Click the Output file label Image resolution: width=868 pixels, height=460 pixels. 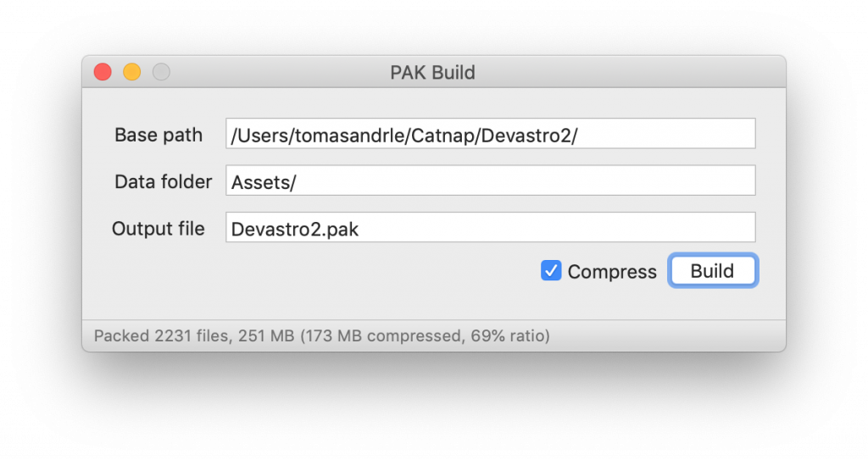(x=159, y=229)
